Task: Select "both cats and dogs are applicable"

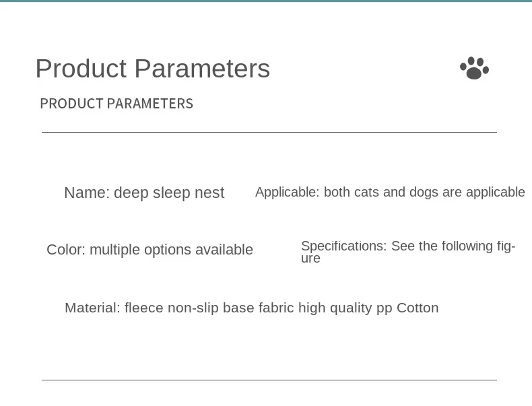Action: click(424, 193)
